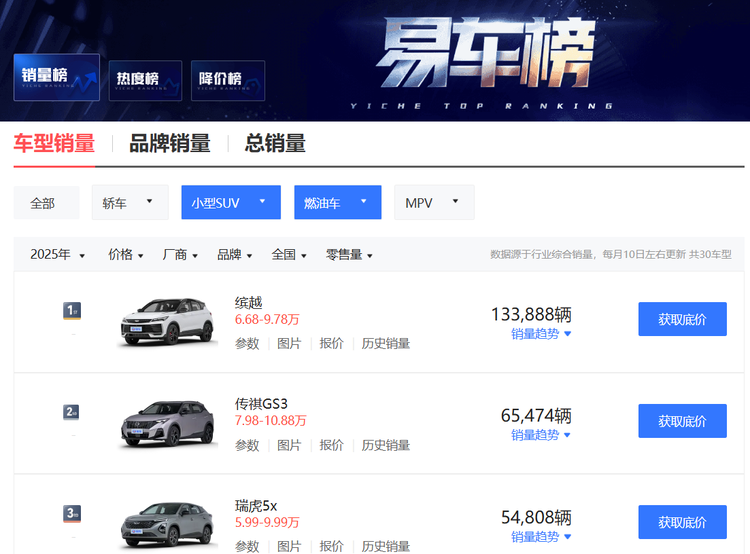Open the 传祺GS3 car thumbnail image
750x554 pixels.
(x=166, y=423)
